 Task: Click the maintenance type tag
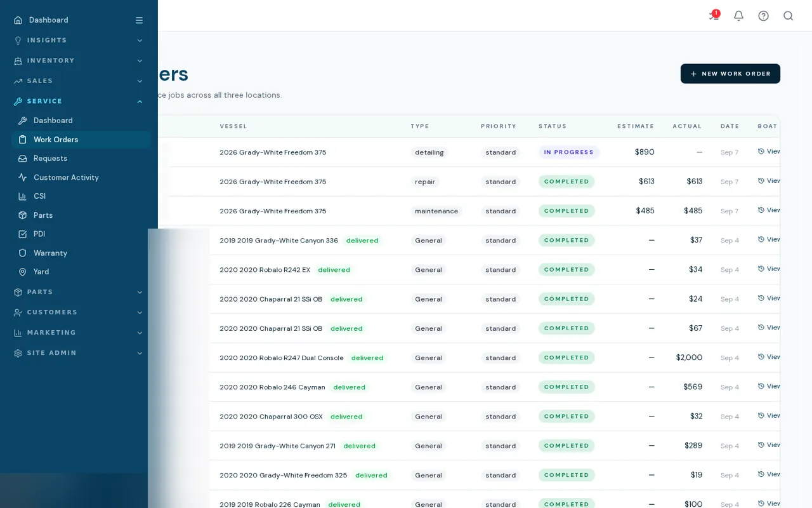436,211
